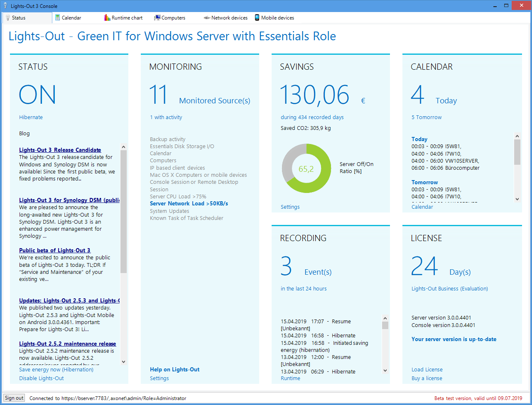
Task: Click the Load License link
Action: pos(427,369)
